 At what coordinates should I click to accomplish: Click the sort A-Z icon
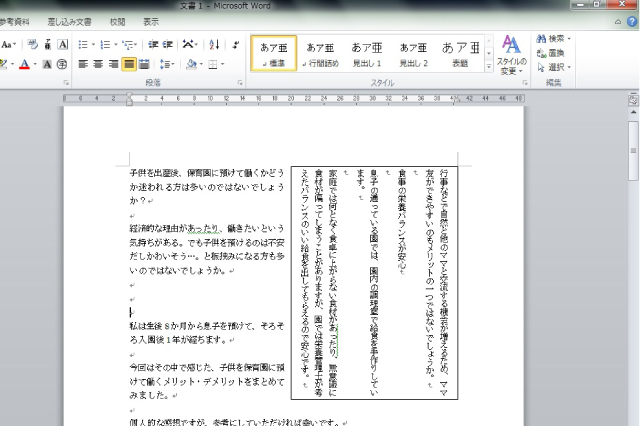point(214,44)
